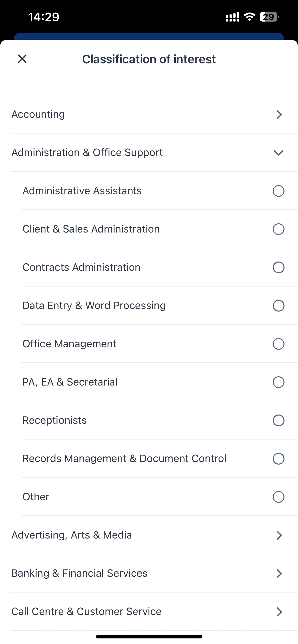Tap the battery indicator in status bar
The width and height of the screenshot is (298, 644).
[269, 17]
